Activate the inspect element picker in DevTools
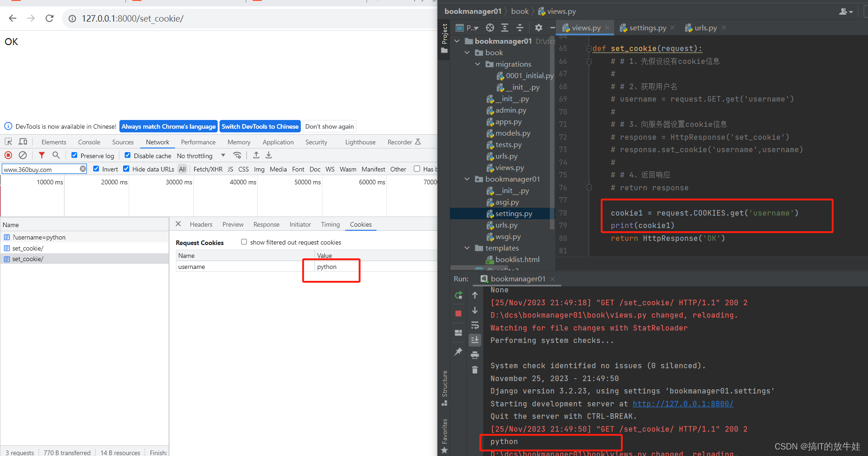The height and width of the screenshot is (456, 868). [8, 142]
